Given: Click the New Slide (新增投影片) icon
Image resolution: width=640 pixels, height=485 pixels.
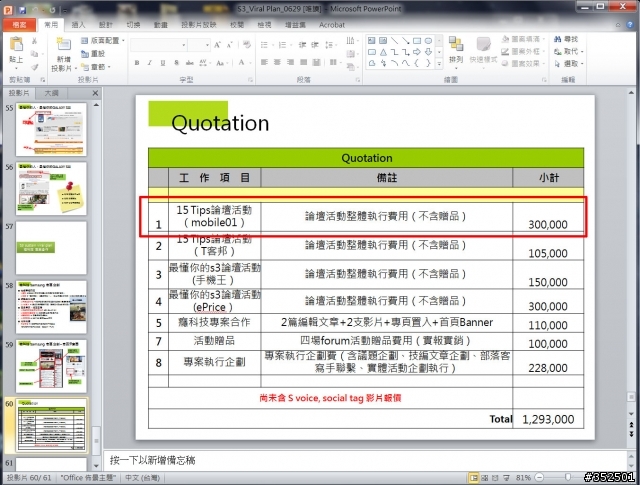Looking at the screenshot, I should tap(64, 45).
